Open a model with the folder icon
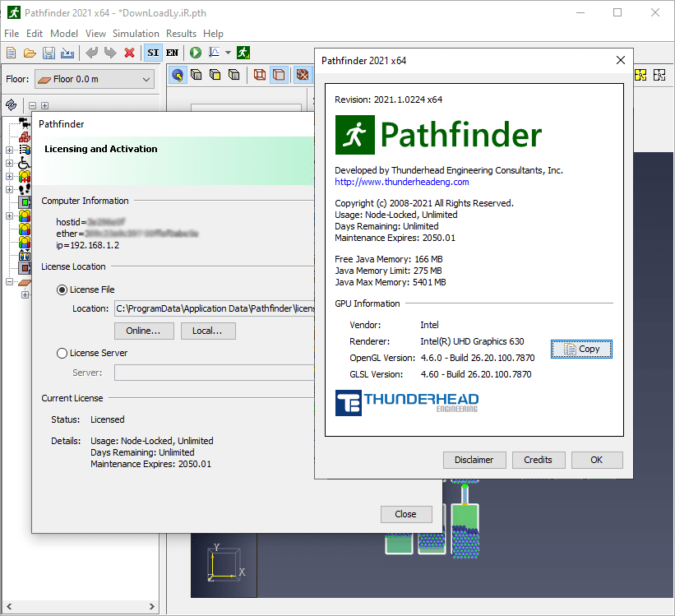The height and width of the screenshot is (616, 675). [30, 53]
